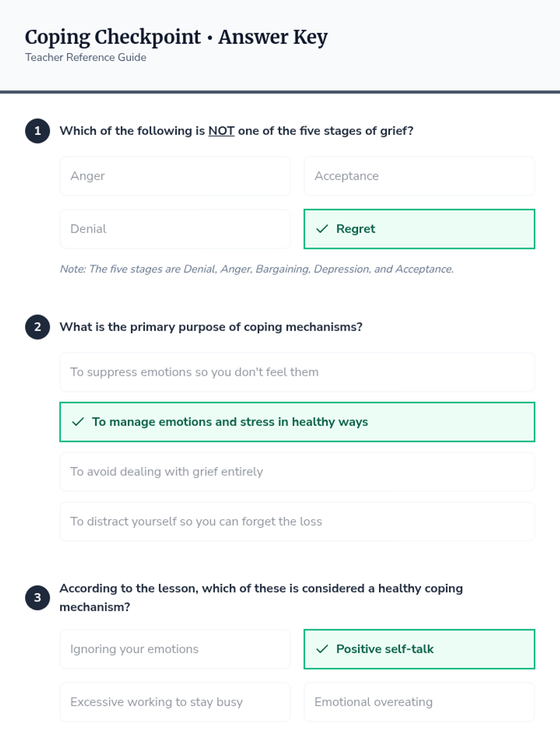Viewport: 560px width, 747px height.
Task: Choose the 'Emotional overeating' option
Action: (x=419, y=702)
